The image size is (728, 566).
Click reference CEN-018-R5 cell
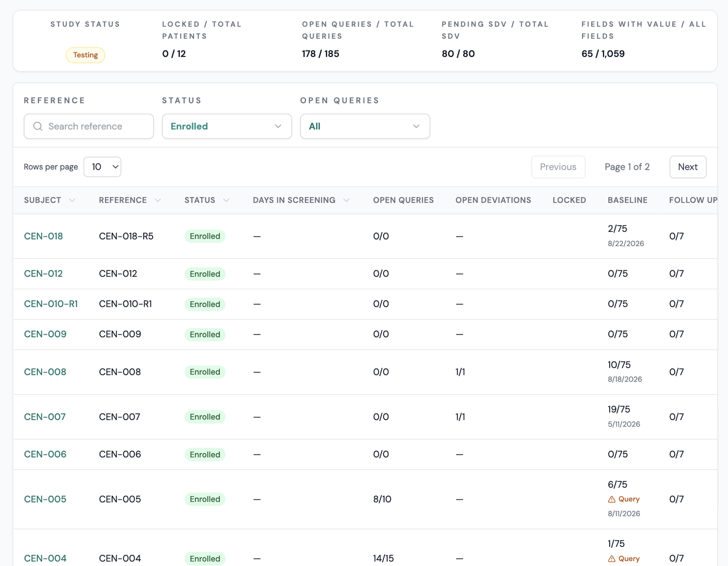point(126,236)
